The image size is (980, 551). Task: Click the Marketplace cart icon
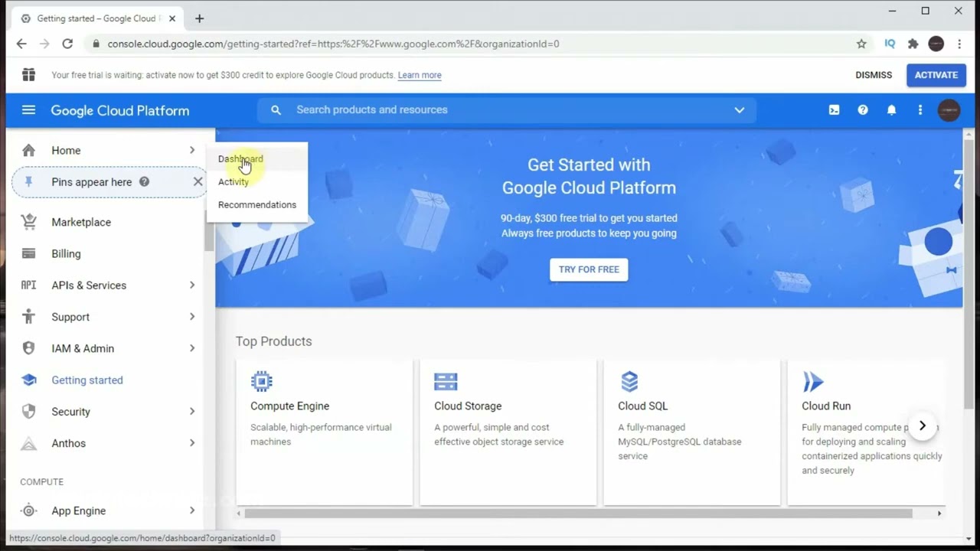28,222
